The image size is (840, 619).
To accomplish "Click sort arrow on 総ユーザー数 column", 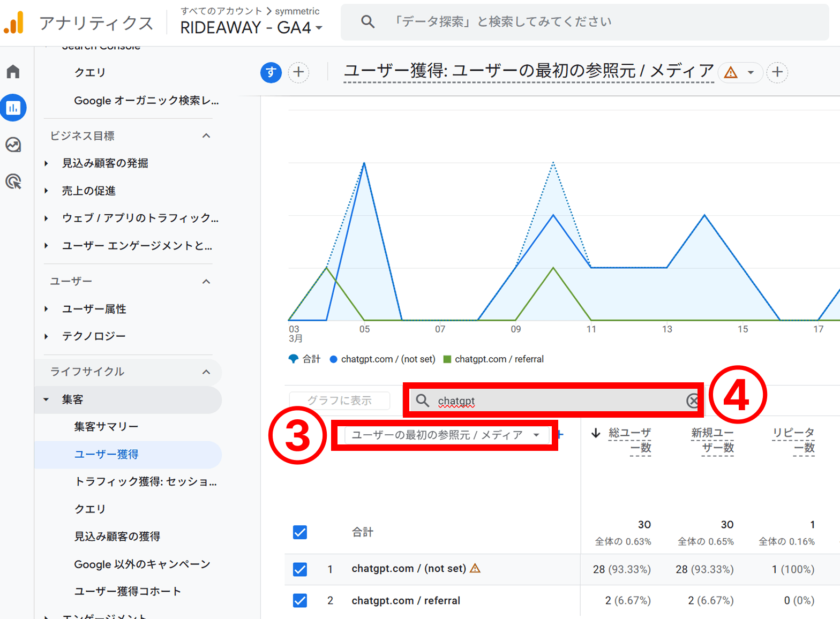I will tap(596, 433).
